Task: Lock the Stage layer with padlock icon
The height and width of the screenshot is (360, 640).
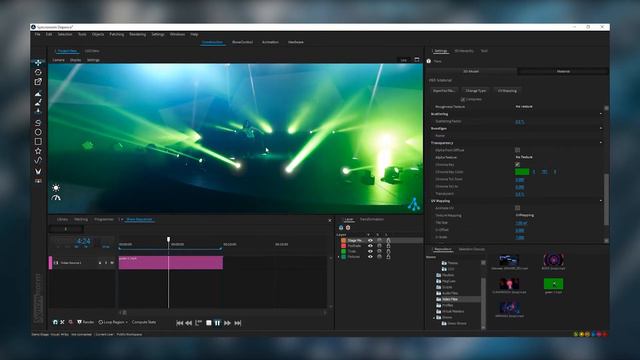Action: point(388,240)
